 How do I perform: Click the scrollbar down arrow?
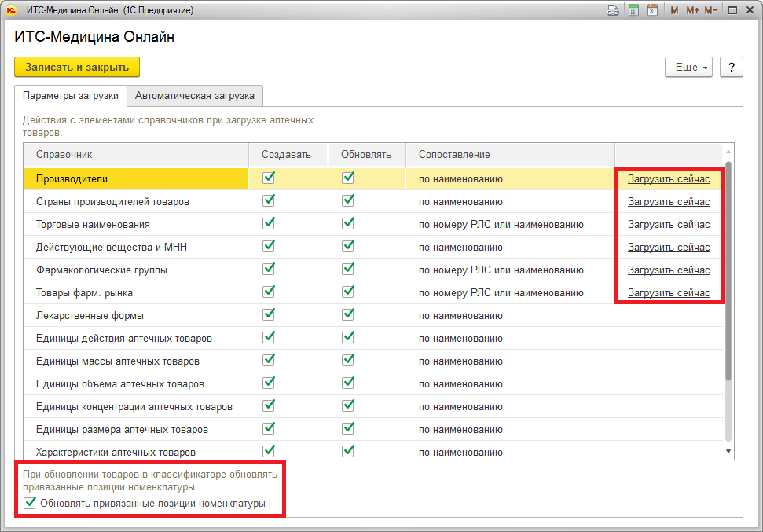728,452
